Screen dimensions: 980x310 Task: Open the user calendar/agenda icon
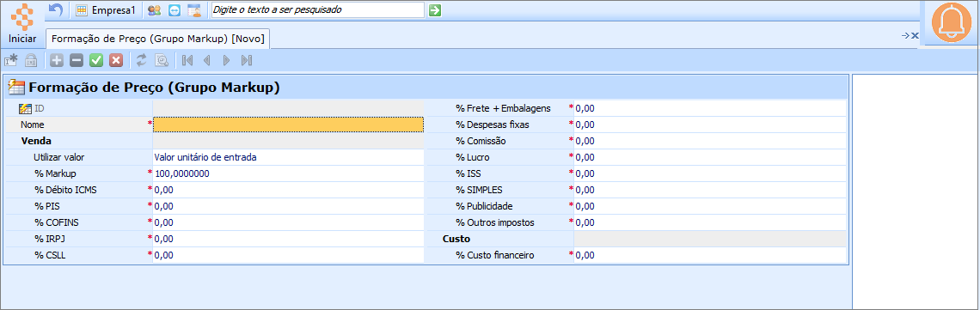194,10
